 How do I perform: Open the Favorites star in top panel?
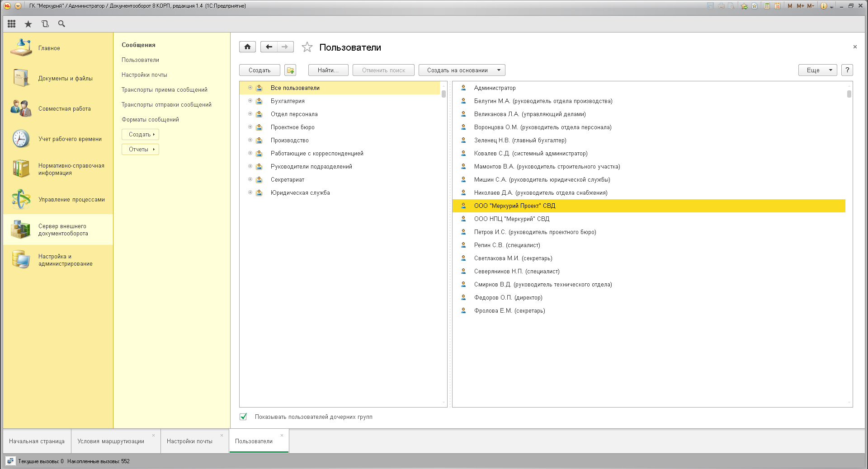coord(28,24)
